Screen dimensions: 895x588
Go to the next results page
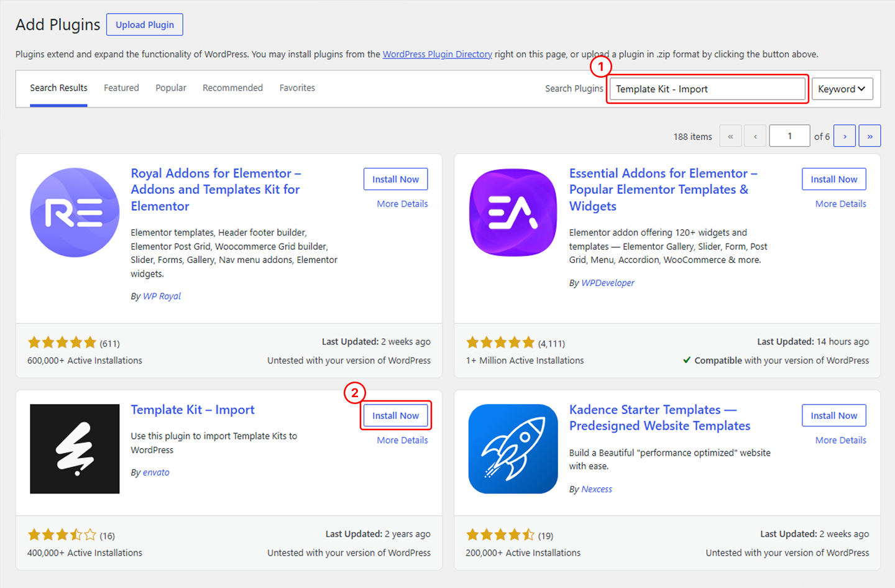845,136
